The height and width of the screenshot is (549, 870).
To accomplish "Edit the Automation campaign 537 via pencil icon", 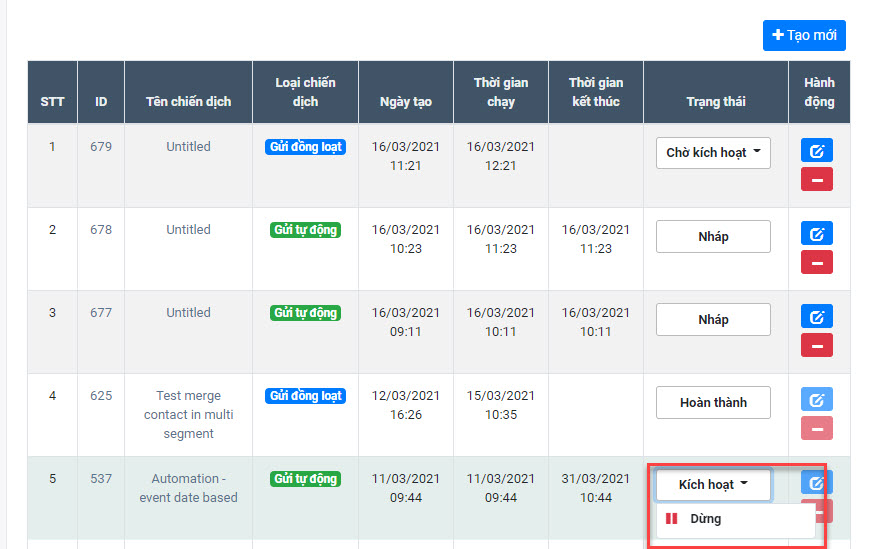I will tap(816, 484).
